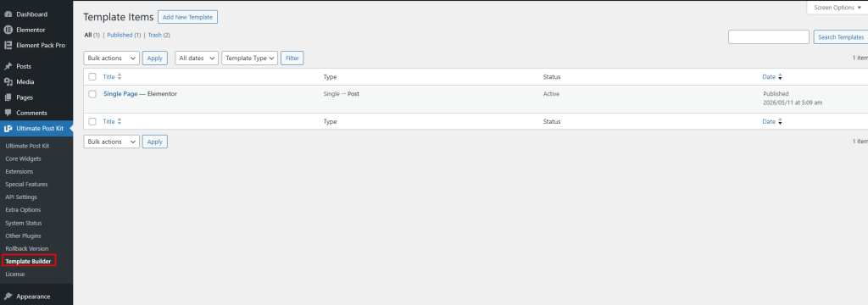The image size is (868, 305).
Task: Click the 'Single -- Post' type cell
Action: pyautogui.click(x=341, y=94)
